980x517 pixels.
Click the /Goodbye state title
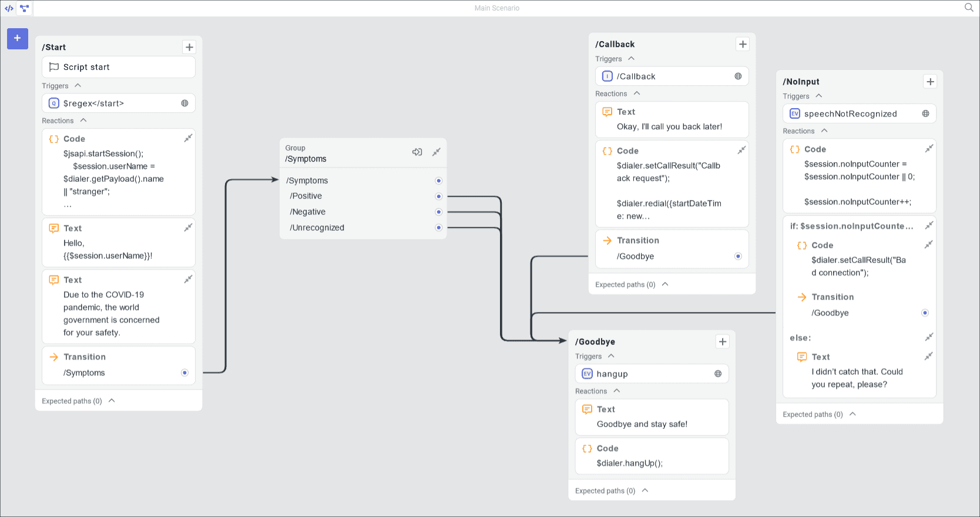click(x=595, y=342)
